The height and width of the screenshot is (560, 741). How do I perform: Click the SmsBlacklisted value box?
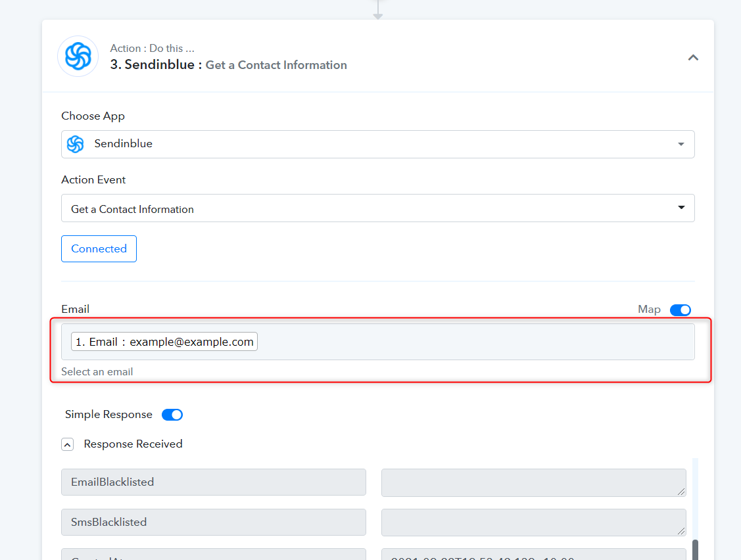tap(533, 522)
